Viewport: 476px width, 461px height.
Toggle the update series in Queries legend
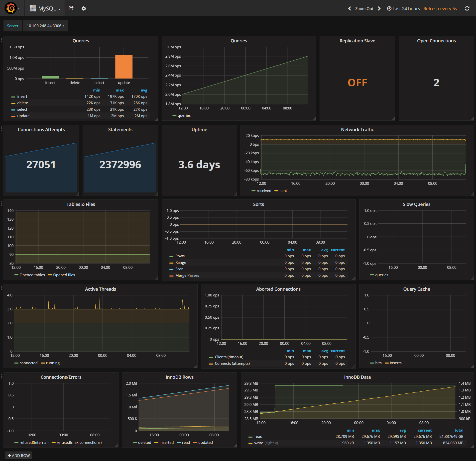(23, 116)
